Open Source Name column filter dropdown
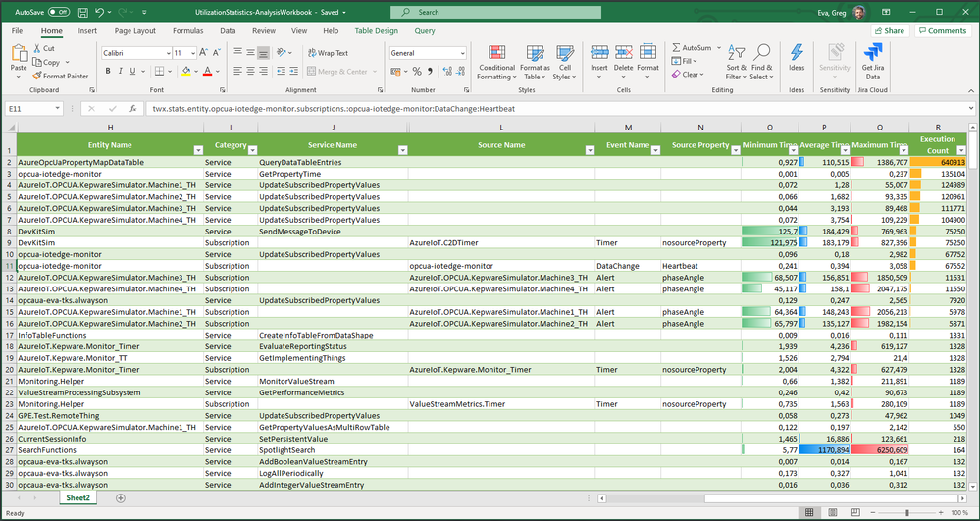The height and width of the screenshot is (521, 980). coord(590,151)
